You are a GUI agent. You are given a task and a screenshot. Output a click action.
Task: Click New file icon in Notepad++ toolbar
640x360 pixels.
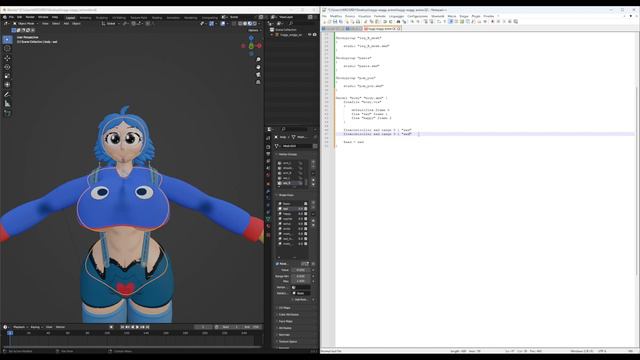click(324, 21)
